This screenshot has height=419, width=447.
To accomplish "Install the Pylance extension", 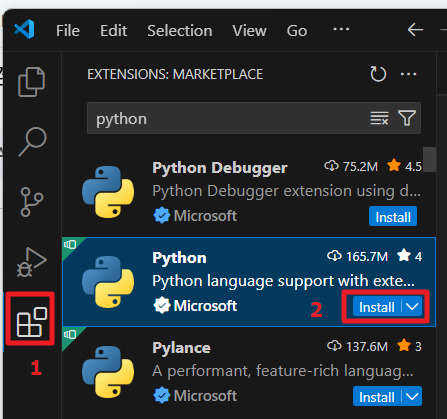I will (x=377, y=397).
